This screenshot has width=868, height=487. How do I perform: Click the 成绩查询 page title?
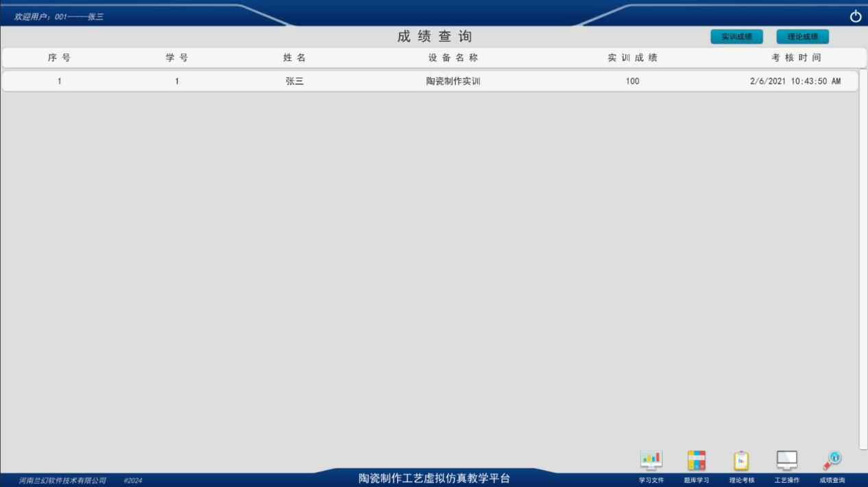(x=434, y=36)
